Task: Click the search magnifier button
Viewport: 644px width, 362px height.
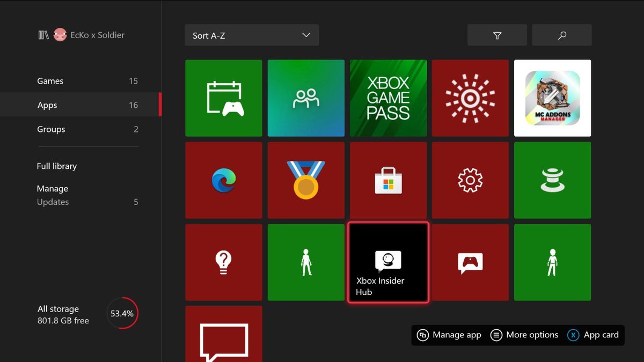Action: (x=562, y=35)
